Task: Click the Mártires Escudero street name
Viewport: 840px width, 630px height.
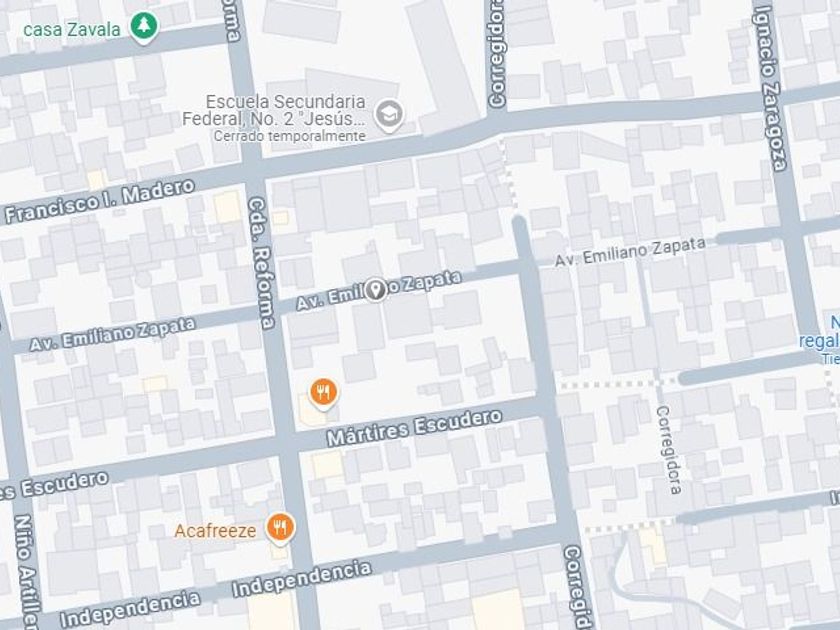Action: 415,428
